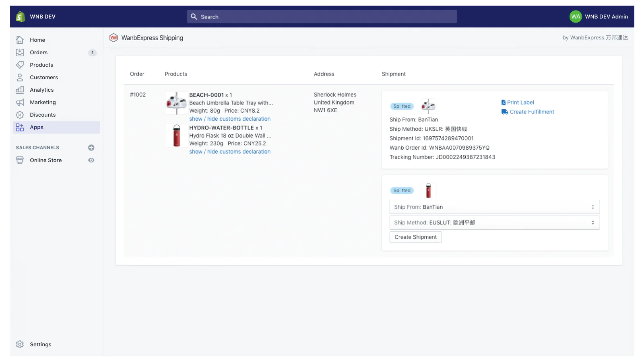Click the Orders inbox icon
Image resolution: width=644 pixels, height=362 pixels.
click(20, 52)
